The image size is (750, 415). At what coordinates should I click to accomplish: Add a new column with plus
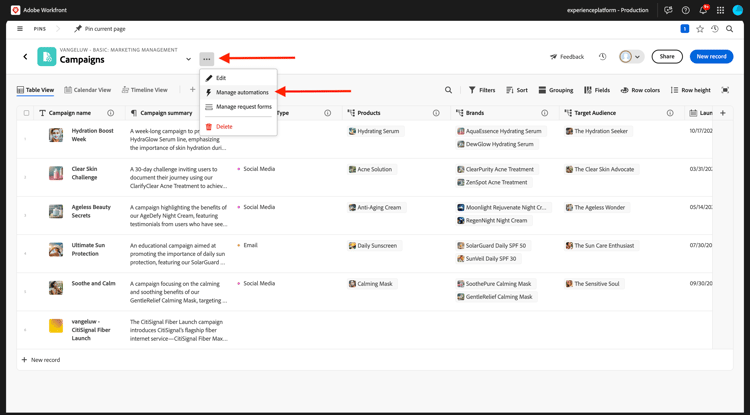[x=723, y=113]
